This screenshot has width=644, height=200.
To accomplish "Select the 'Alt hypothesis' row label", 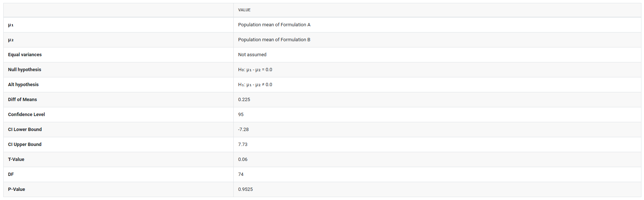I will 23,85.
